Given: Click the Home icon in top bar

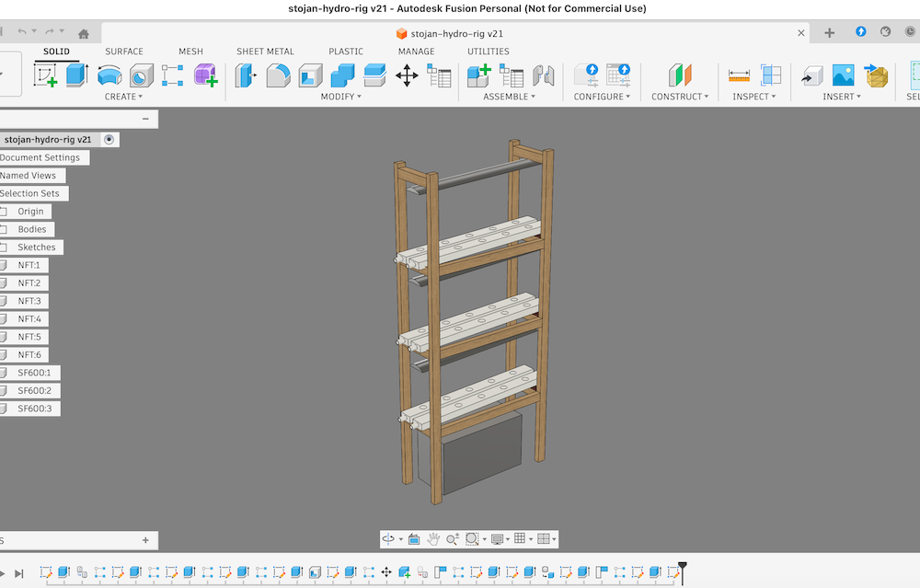Looking at the screenshot, I should click(84, 33).
